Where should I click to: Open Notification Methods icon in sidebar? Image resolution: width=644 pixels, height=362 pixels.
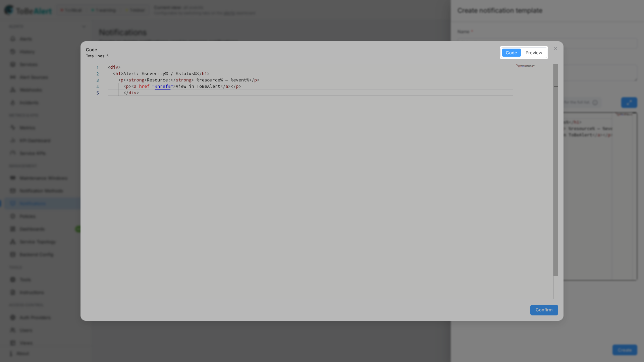pos(13,191)
